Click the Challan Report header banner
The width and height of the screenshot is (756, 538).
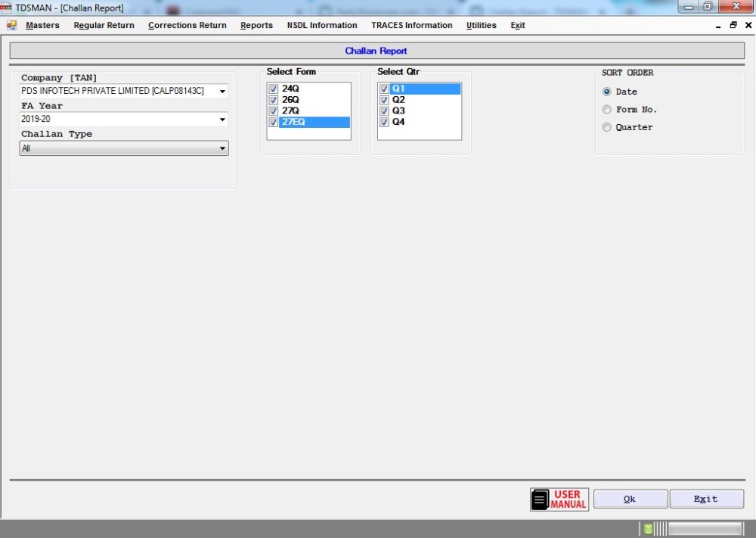pyautogui.click(x=377, y=51)
